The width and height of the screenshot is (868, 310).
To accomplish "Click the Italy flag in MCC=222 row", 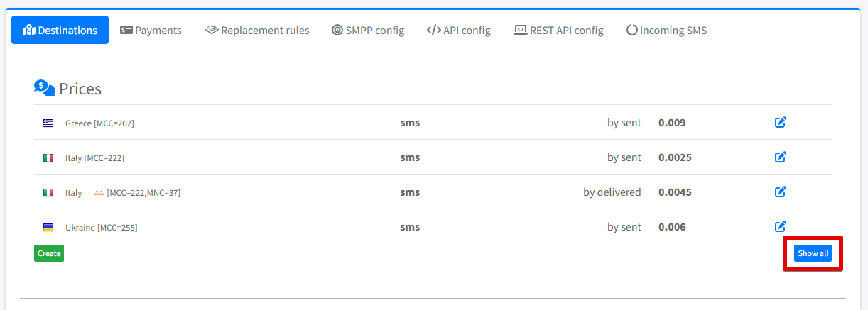I will pos(48,158).
